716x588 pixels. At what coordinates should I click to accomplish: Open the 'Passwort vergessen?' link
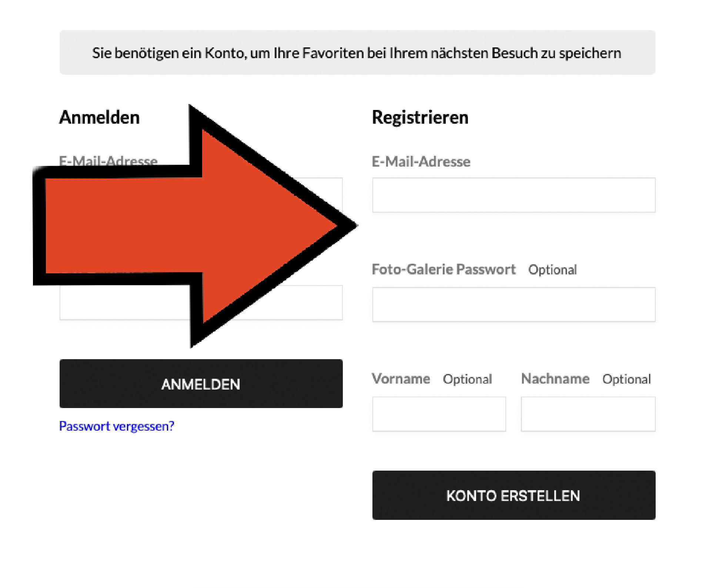tap(117, 426)
